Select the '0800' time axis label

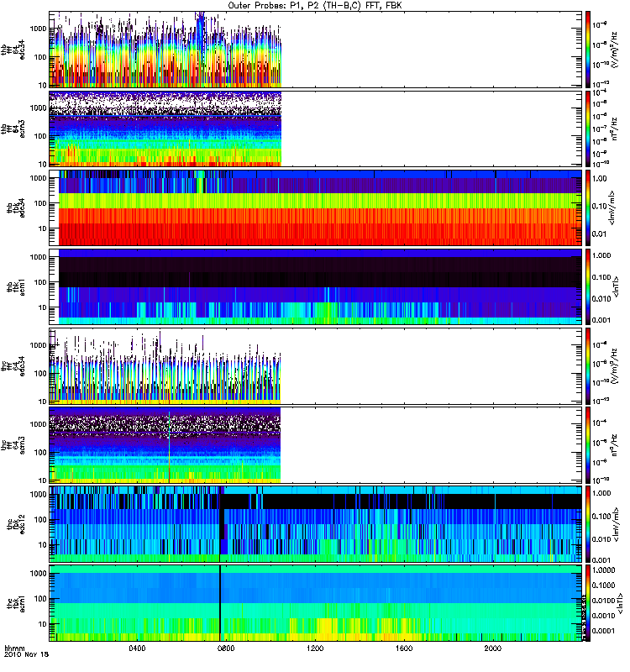[x=226, y=648]
